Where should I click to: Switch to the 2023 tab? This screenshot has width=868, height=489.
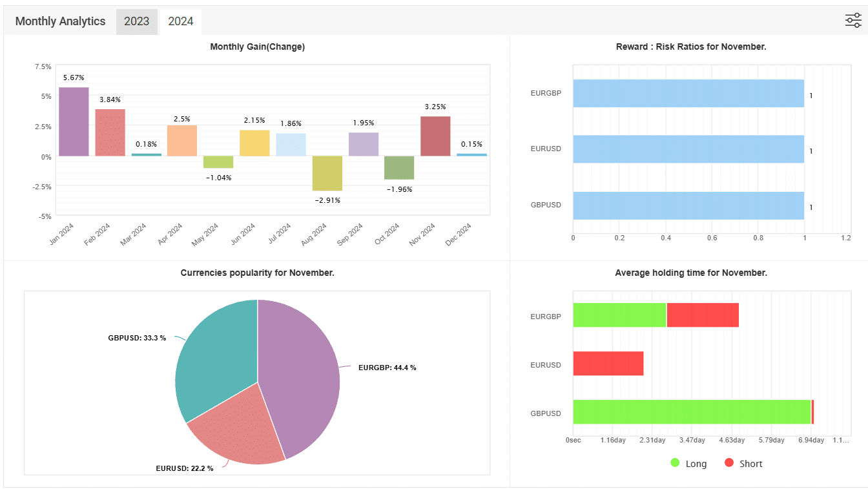point(137,21)
